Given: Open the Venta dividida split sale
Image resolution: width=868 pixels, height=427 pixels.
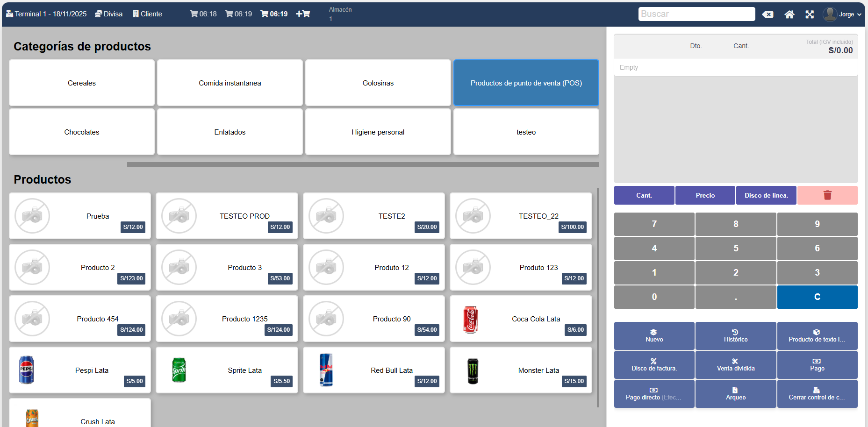Looking at the screenshot, I should point(736,365).
